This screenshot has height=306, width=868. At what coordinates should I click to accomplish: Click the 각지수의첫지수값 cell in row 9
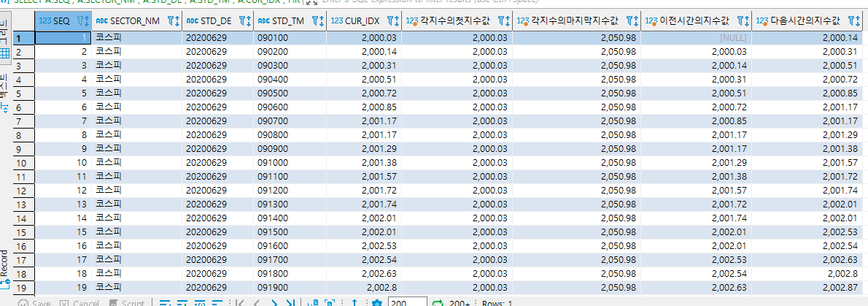click(457, 148)
